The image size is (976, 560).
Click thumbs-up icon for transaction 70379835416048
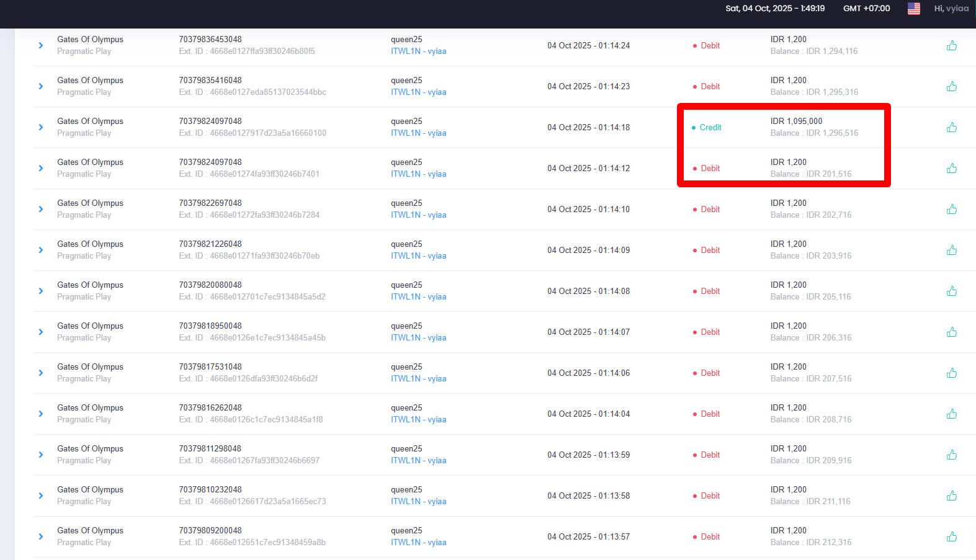tap(951, 86)
